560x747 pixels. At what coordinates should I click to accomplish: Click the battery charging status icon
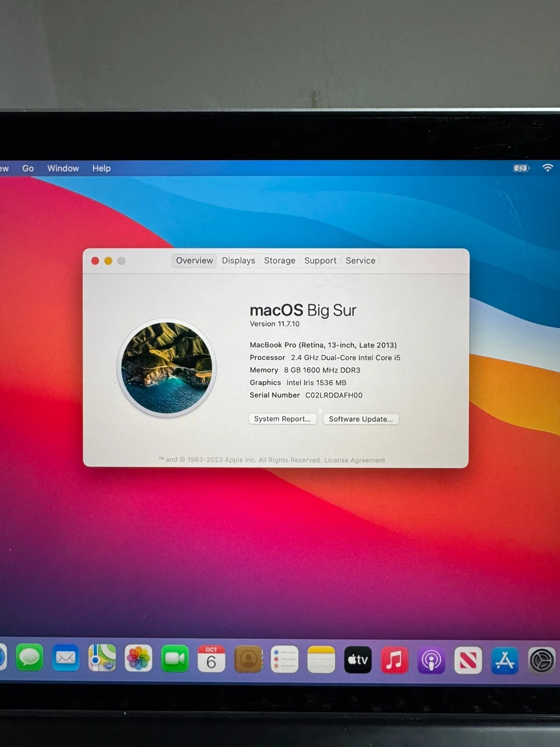[521, 168]
